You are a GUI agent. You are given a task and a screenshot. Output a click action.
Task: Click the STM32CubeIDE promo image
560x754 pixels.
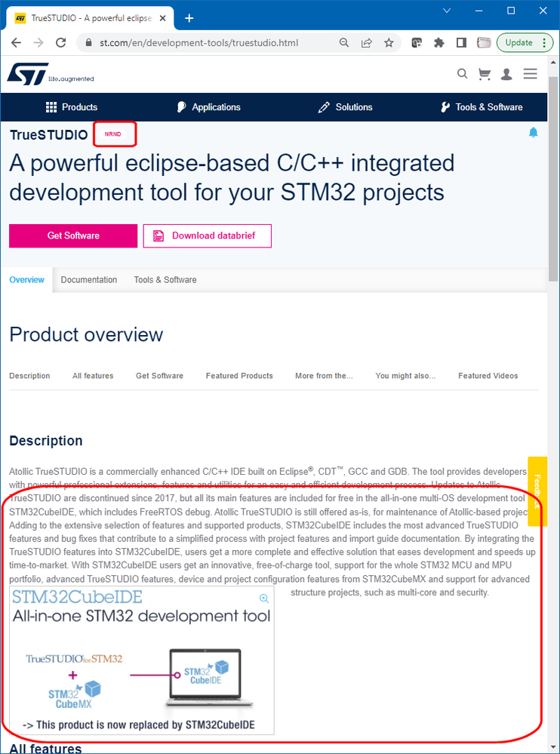(x=142, y=660)
